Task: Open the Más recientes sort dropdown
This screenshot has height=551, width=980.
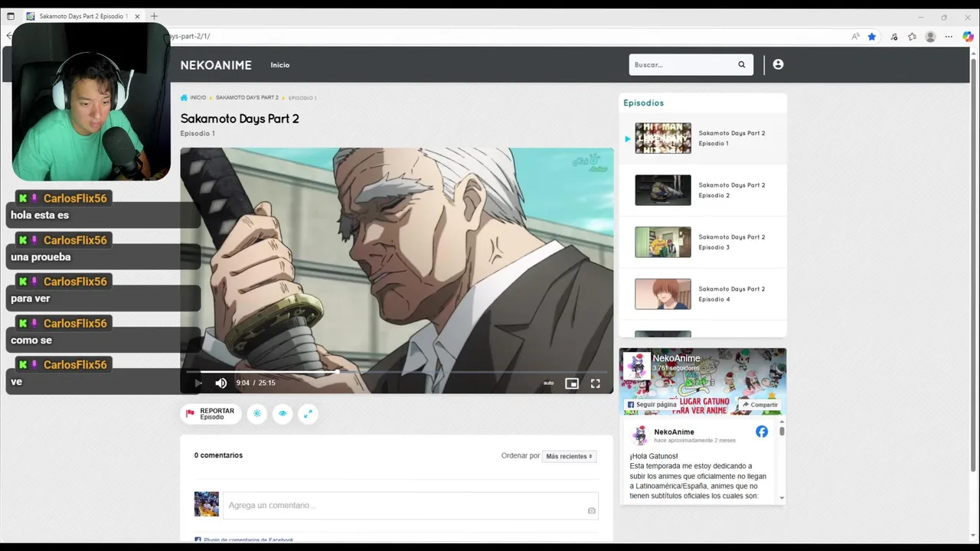Action: tap(569, 456)
